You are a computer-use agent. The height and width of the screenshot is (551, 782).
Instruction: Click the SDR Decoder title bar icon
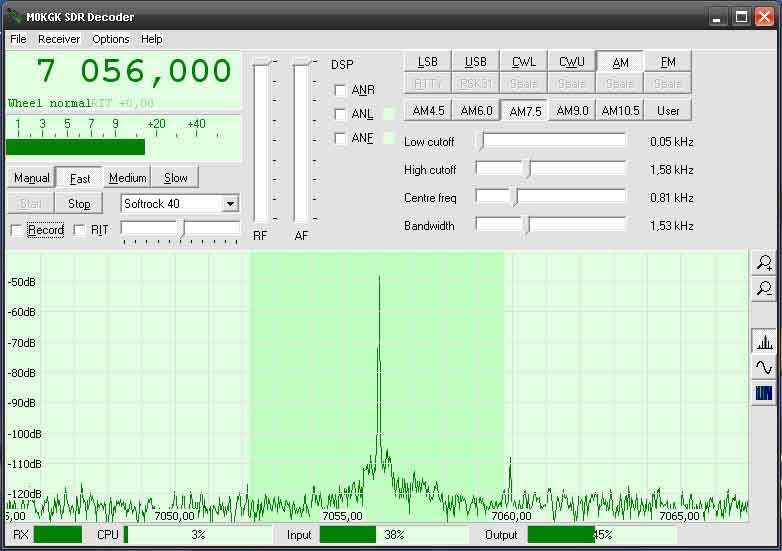coord(13,16)
